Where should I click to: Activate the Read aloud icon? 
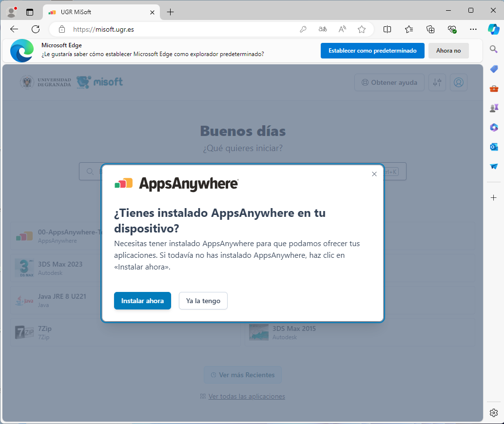click(342, 29)
